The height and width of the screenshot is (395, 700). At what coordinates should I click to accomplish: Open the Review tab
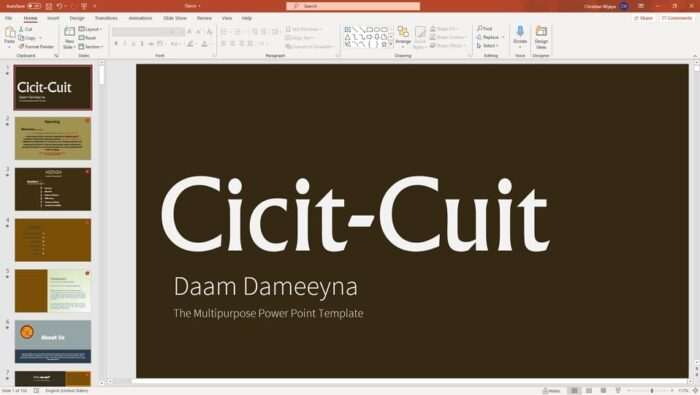coord(204,18)
